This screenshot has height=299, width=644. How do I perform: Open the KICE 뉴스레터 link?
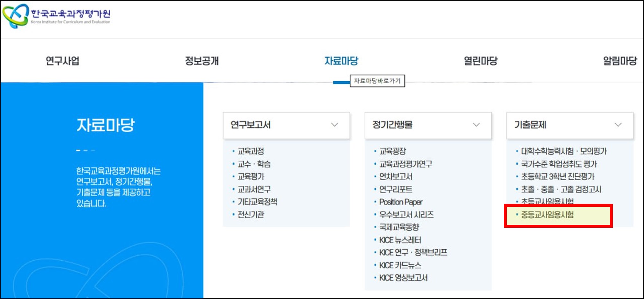coord(399,240)
